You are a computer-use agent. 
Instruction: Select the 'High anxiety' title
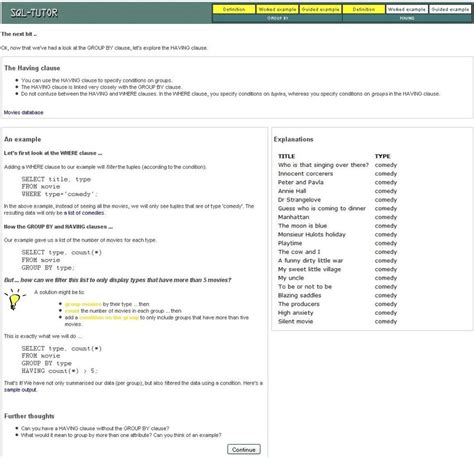tap(296, 312)
